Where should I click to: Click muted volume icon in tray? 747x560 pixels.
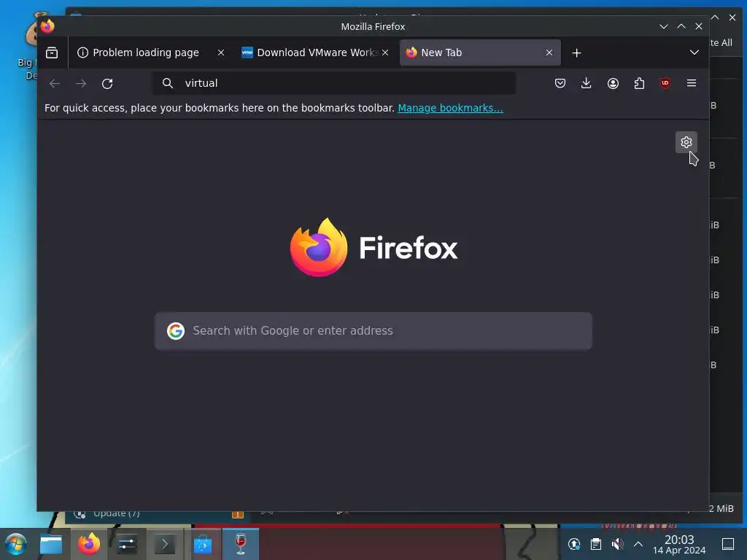[617, 544]
